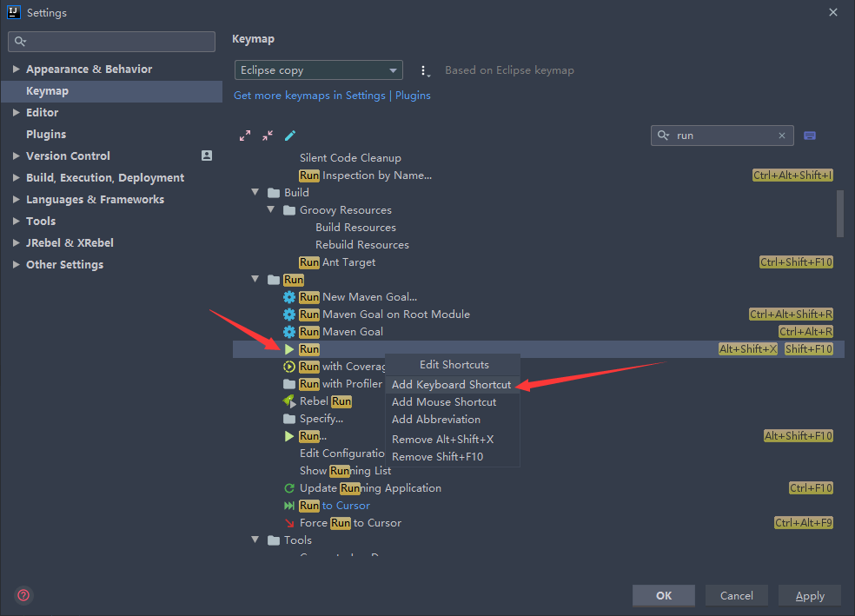Screen dimensions: 855x616
Task: Click the folder icon beside Specify...
Action: (289, 419)
